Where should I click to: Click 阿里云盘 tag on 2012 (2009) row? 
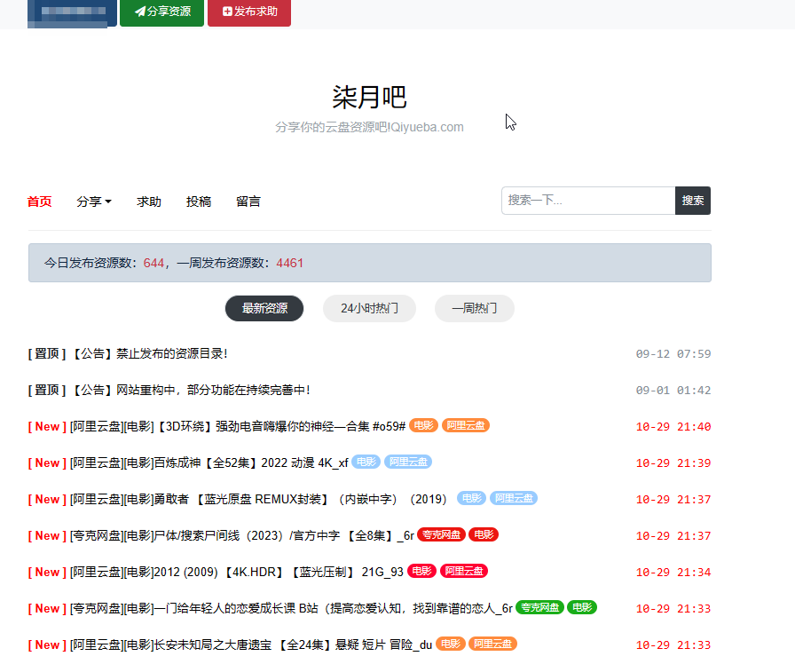click(x=464, y=571)
